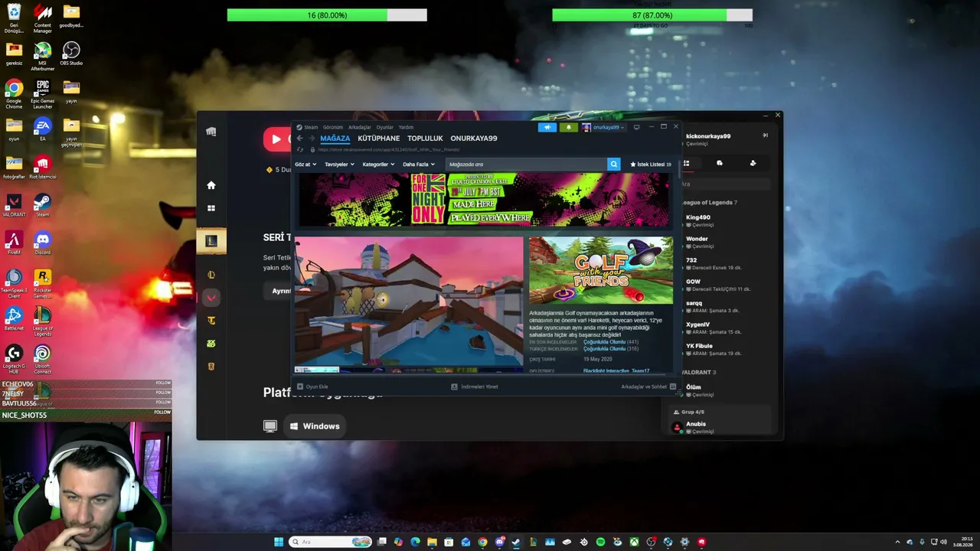This screenshot has height=551, width=980.
Task: Click Riot fist logo in Riot Client
Action: pyautogui.click(x=211, y=132)
